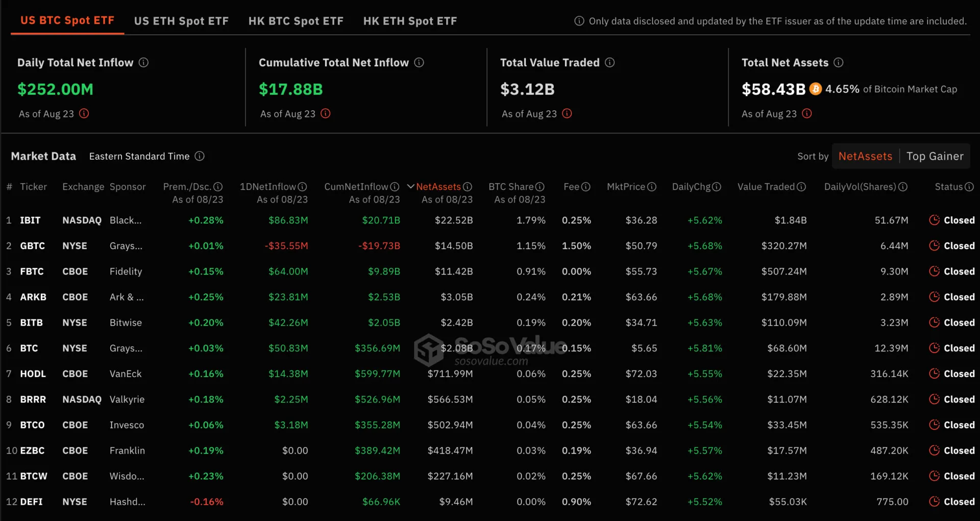Click the Closed status clock icon for GBTC

coord(935,245)
